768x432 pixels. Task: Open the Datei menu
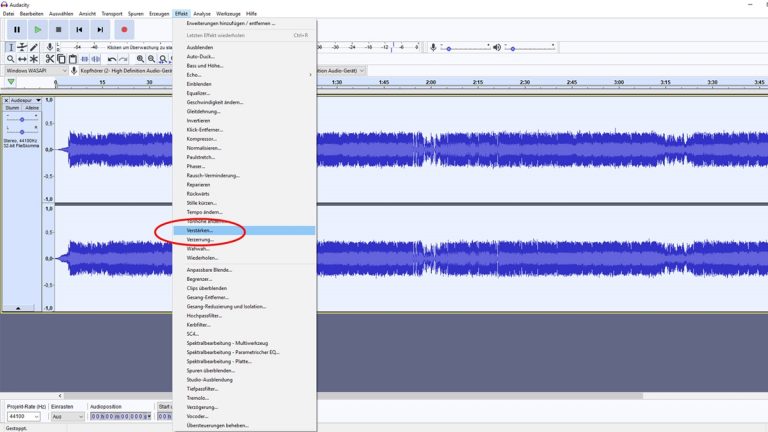point(8,14)
